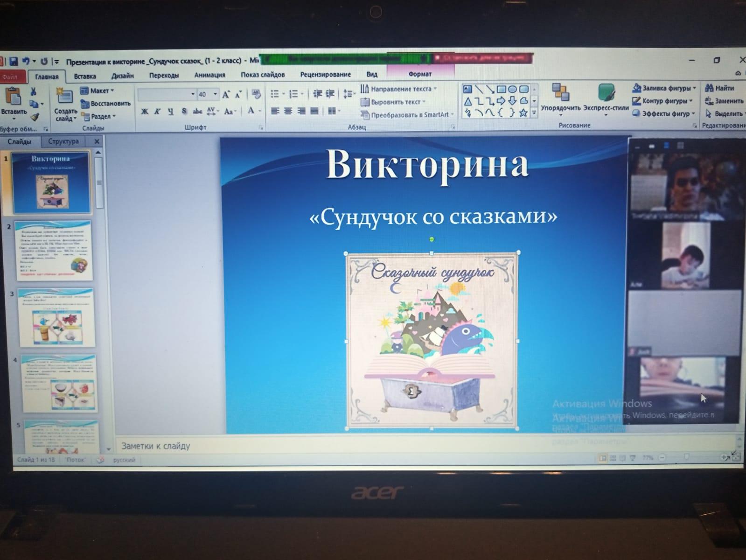
Task: Click the Экспресс-стили quick styles icon
Action: click(x=606, y=93)
